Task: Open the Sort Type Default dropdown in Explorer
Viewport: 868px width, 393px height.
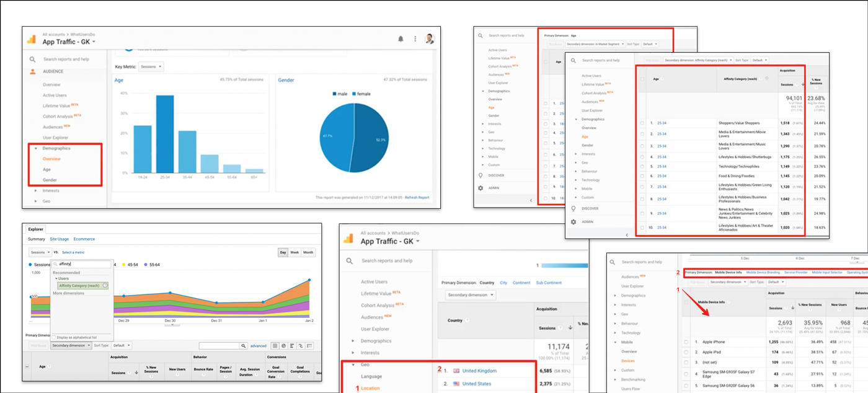Action: click(121, 345)
